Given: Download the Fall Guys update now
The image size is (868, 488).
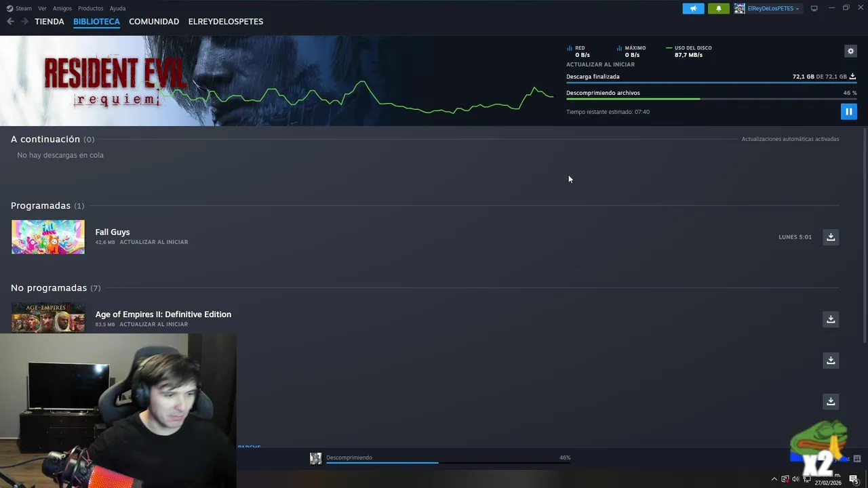Looking at the screenshot, I should click(831, 237).
